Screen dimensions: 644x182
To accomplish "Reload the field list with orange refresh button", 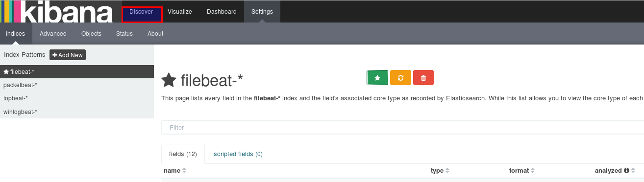I will click(x=400, y=78).
